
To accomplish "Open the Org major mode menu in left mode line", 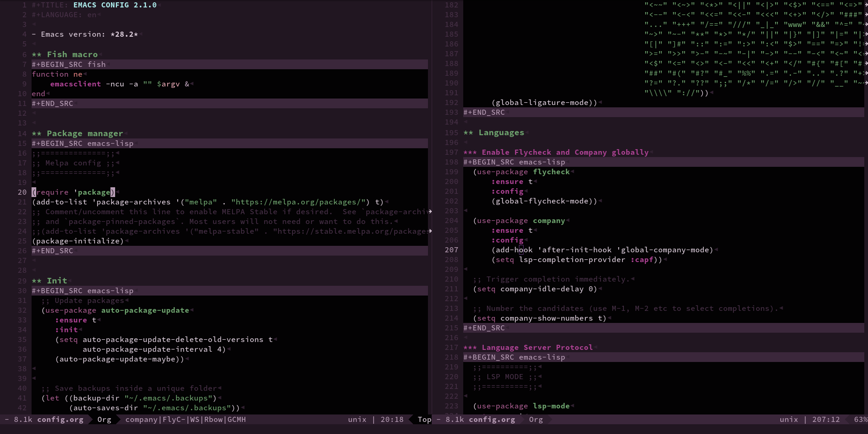I will 104,419.
